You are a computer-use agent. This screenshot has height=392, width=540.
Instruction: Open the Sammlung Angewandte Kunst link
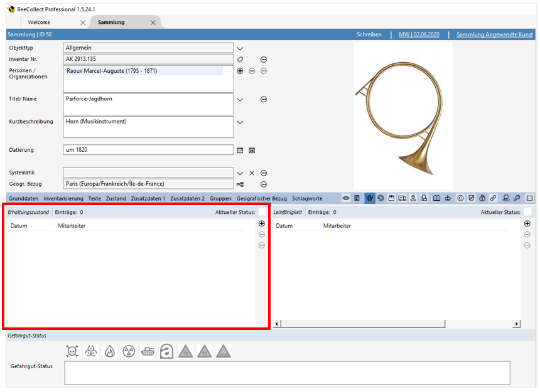[x=495, y=34]
